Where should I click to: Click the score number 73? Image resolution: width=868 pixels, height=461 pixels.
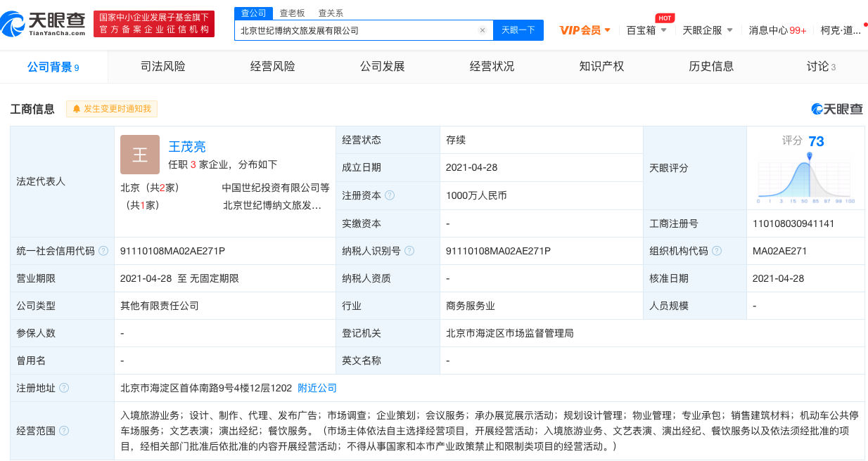[x=816, y=141]
